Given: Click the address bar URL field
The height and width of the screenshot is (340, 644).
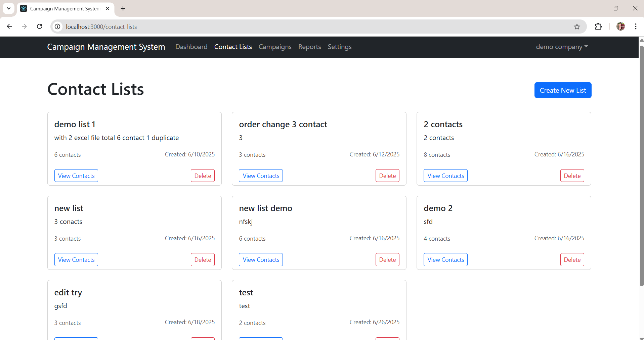Looking at the screenshot, I should point(302,27).
